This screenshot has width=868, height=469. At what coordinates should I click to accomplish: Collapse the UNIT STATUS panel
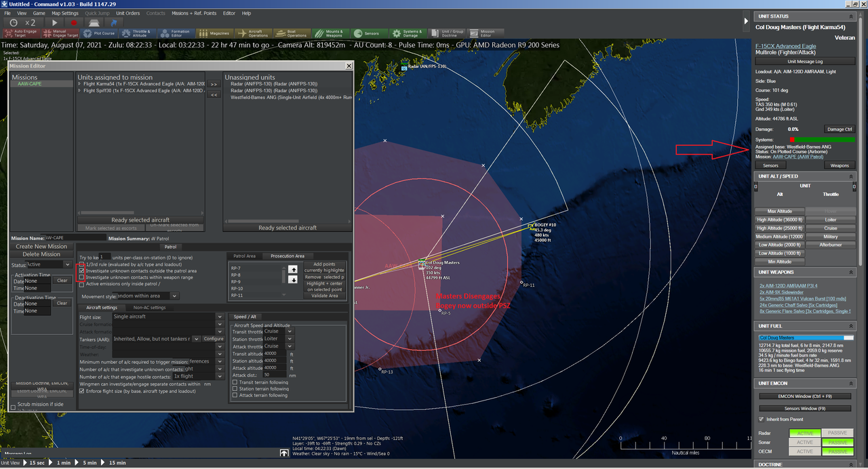[851, 16]
